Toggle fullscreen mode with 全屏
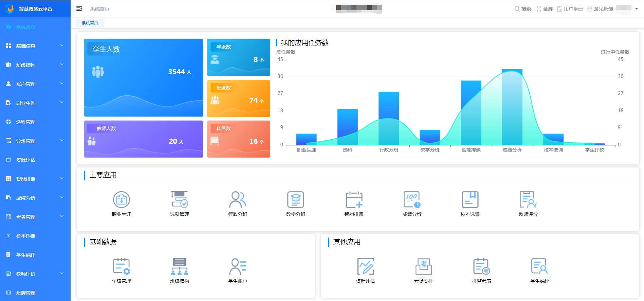644x301 pixels. 545,9
